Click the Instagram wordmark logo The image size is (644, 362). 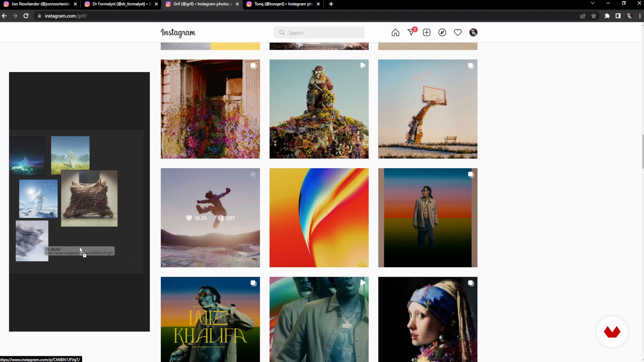pos(178,33)
